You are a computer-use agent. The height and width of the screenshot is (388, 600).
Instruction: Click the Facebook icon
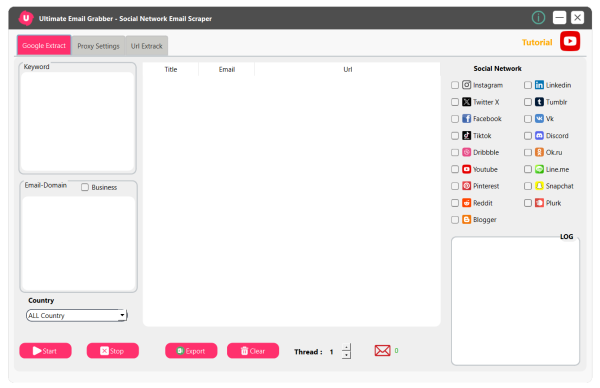466,119
